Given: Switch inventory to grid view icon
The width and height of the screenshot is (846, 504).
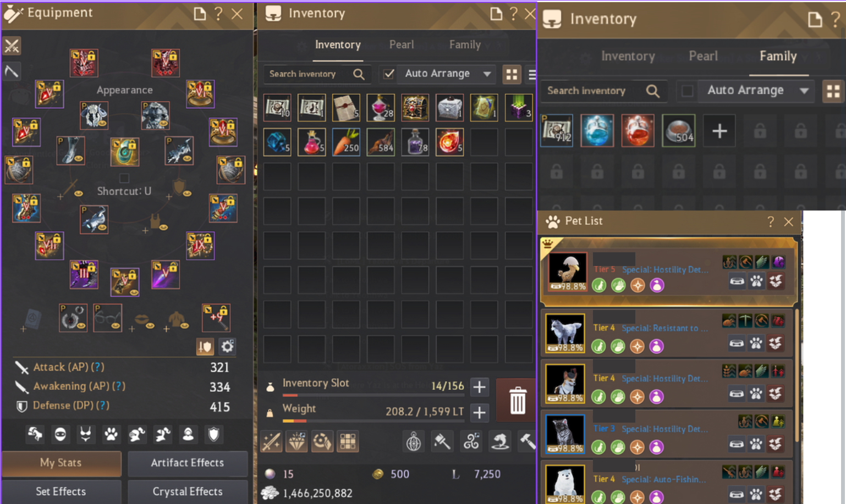Looking at the screenshot, I should click(x=512, y=74).
